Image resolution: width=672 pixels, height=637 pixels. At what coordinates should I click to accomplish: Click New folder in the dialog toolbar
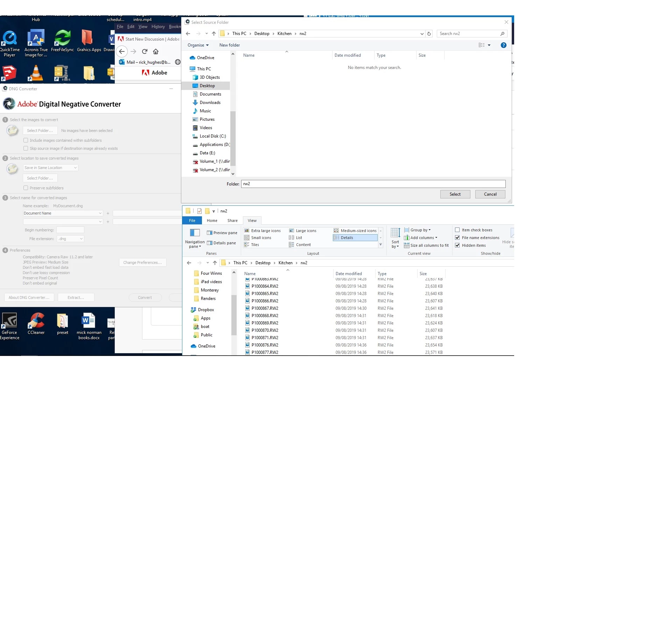[x=229, y=45]
